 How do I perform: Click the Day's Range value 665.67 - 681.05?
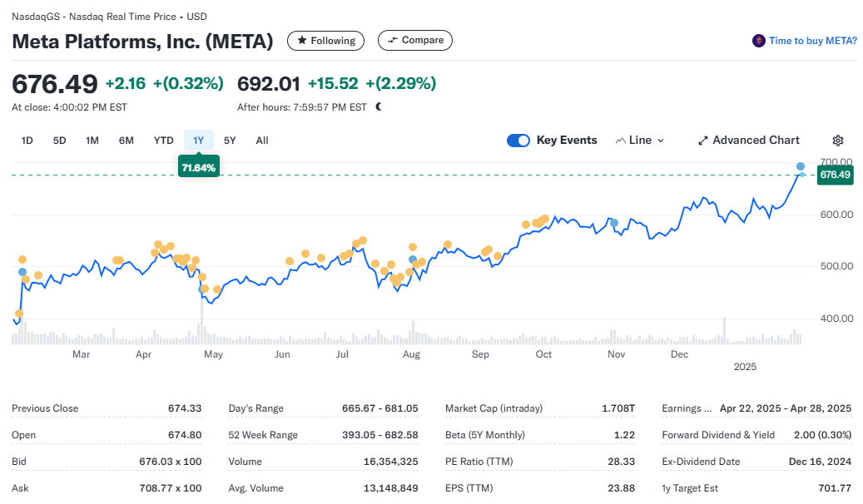point(379,408)
